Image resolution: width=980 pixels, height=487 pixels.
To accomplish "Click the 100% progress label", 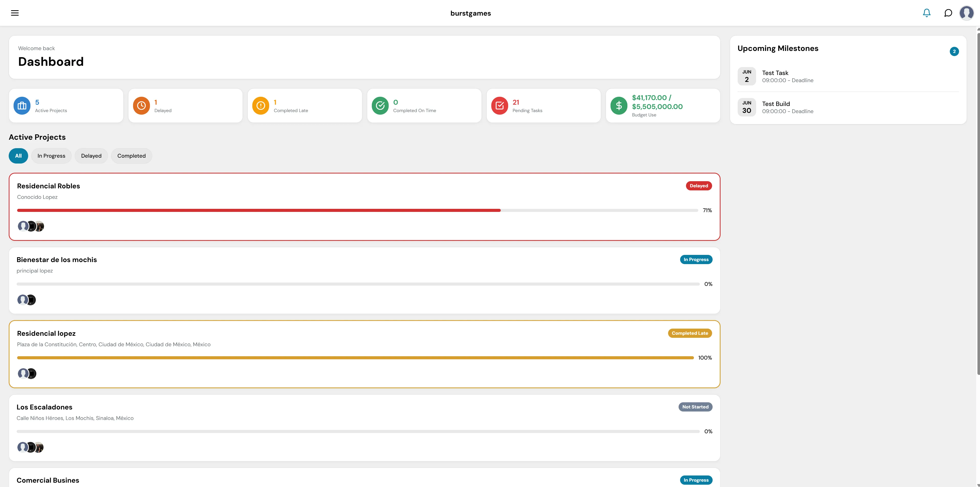I will tap(705, 358).
